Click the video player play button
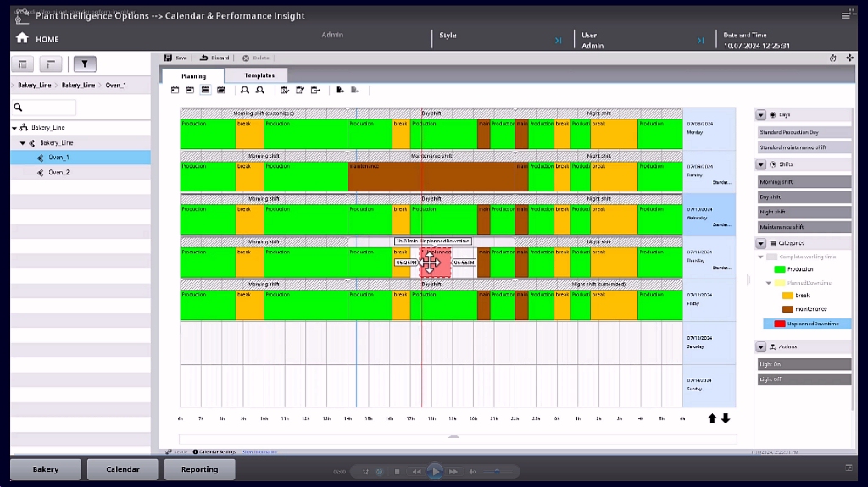The width and height of the screenshot is (868, 487). [x=435, y=472]
